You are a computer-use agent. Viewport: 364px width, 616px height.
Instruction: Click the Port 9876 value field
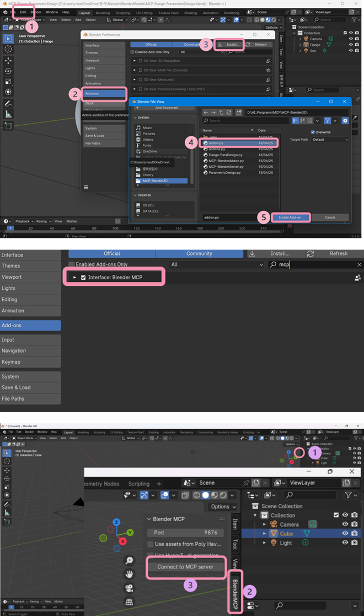point(187,533)
